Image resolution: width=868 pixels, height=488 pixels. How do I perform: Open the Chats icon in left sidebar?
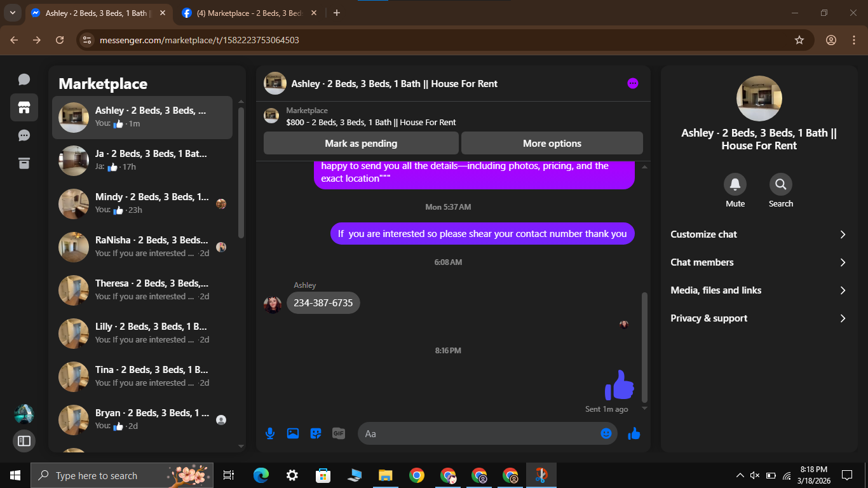(x=24, y=79)
